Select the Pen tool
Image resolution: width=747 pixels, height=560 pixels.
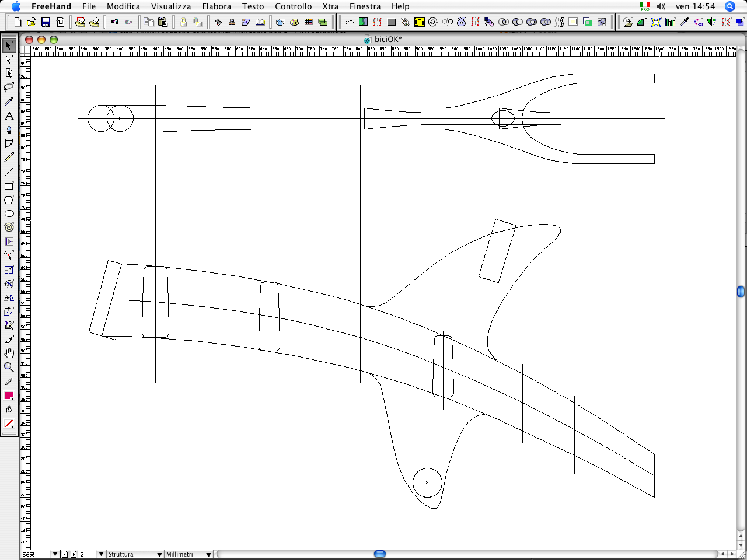pos(9,129)
